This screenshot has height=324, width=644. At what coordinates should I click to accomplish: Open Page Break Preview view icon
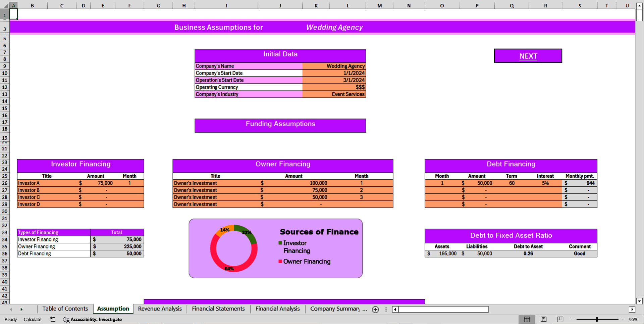pyautogui.click(x=560, y=319)
